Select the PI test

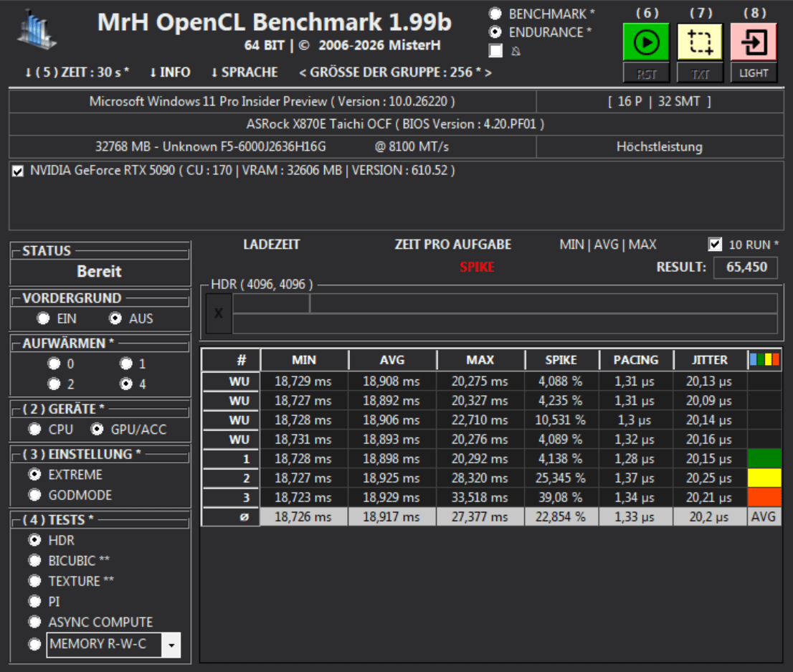[x=35, y=601]
